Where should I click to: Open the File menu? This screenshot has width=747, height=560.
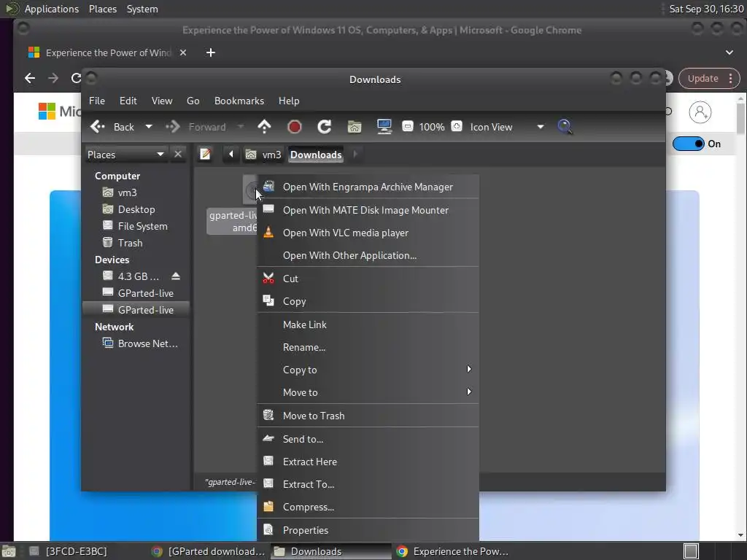(97, 101)
